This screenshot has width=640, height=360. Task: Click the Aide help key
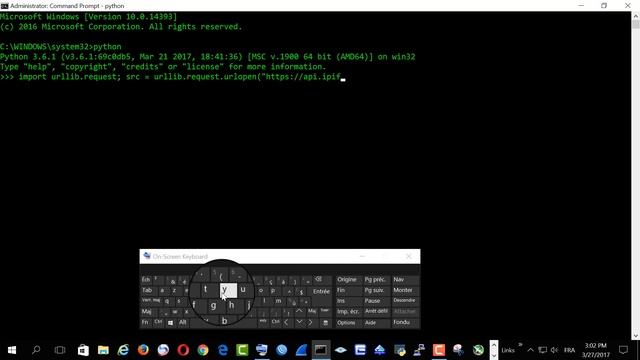pyautogui.click(x=376, y=322)
